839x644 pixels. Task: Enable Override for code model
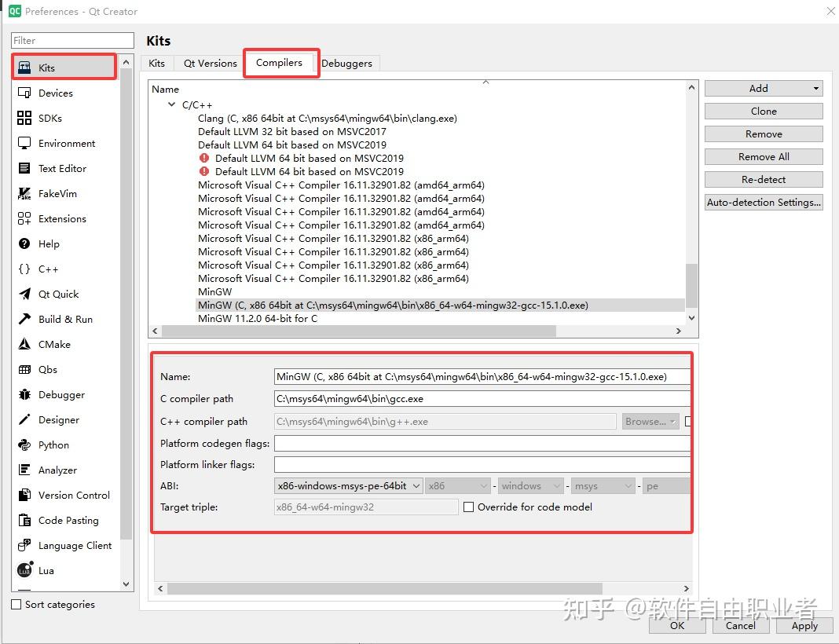tap(468, 507)
